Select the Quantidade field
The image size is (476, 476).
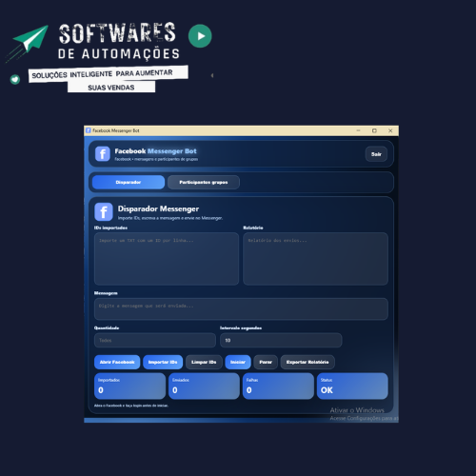click(155, 340)
